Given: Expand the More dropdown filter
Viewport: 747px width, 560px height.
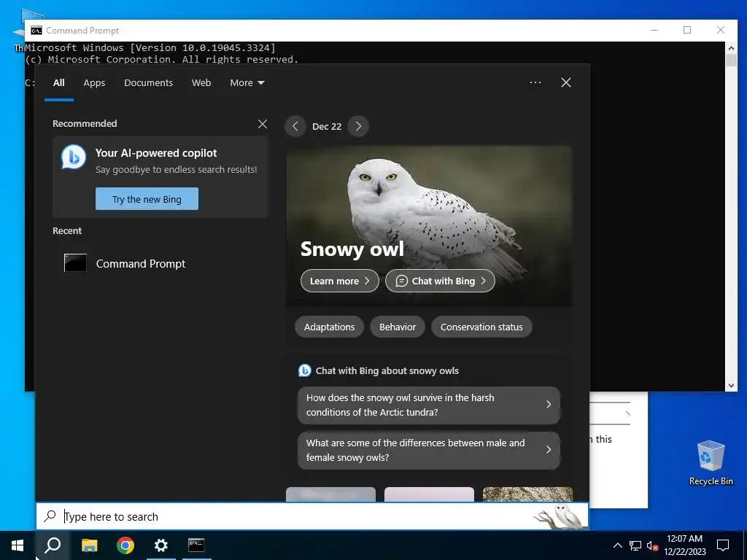Looking at the screenshot, I should pos(247,83).
